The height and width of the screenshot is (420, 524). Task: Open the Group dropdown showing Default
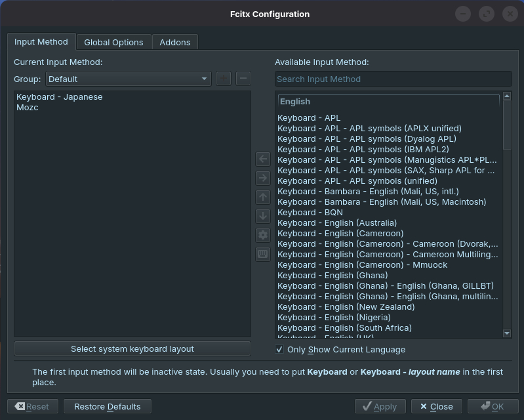click(x=129, y=79)
